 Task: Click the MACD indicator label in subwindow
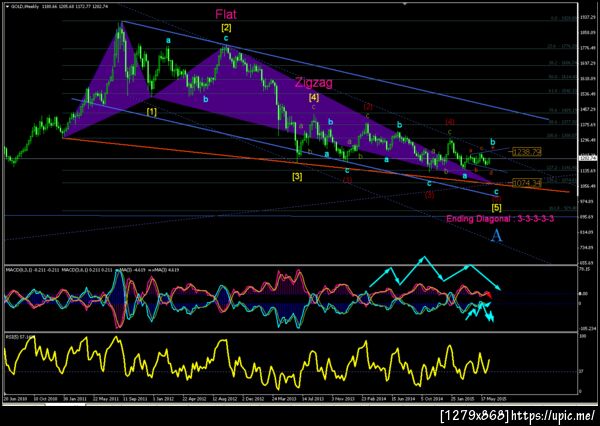92,270
